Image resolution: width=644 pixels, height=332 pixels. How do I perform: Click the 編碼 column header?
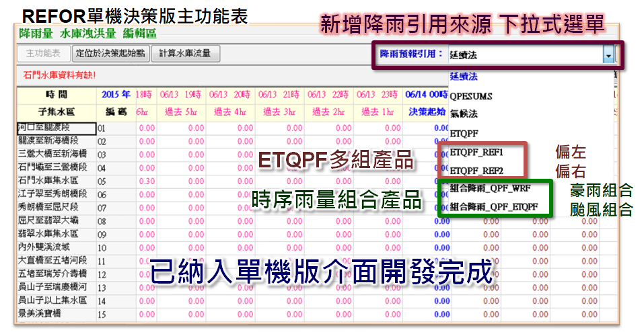coord(116,112)
